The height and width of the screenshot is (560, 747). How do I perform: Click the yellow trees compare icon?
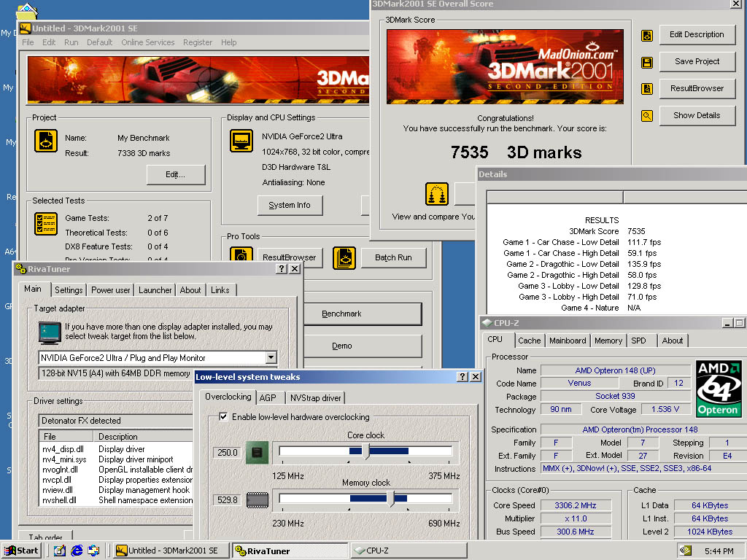[437, 194]
